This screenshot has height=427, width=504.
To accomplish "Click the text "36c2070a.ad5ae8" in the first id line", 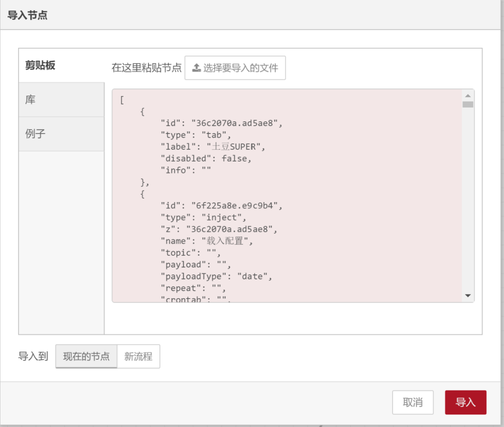I will click(235, 123).
